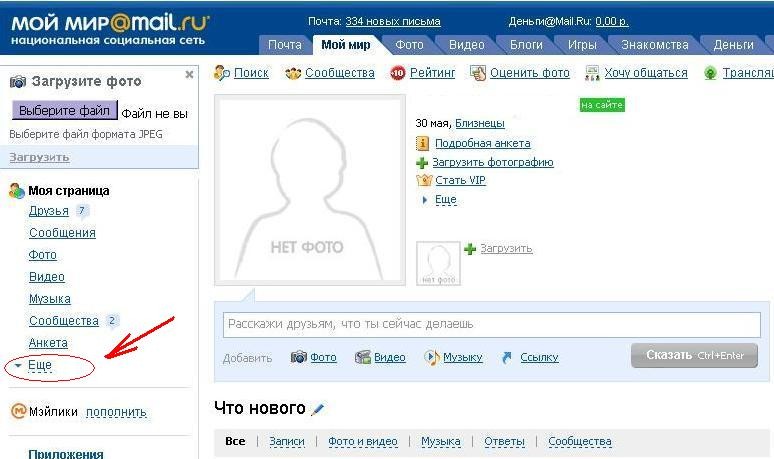
Task: Close the Загрузите фото panel
Action: click(x=189, y=75)
